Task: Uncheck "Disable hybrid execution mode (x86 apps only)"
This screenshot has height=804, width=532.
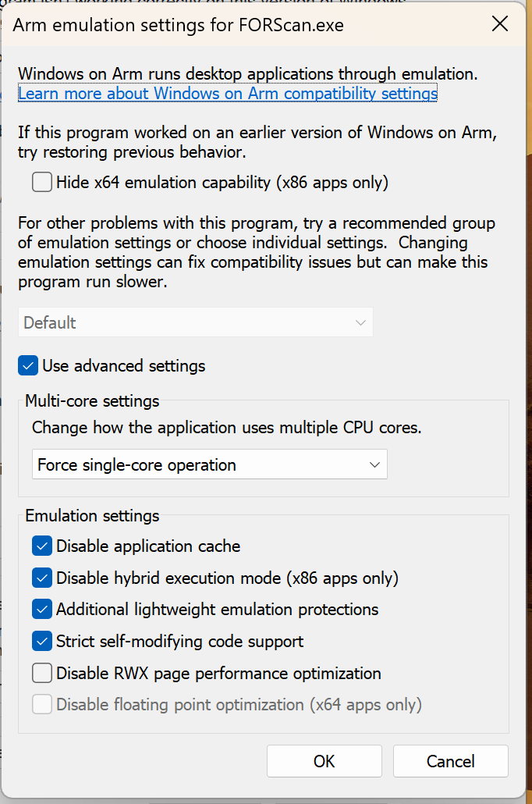Action: pos(42,578)
